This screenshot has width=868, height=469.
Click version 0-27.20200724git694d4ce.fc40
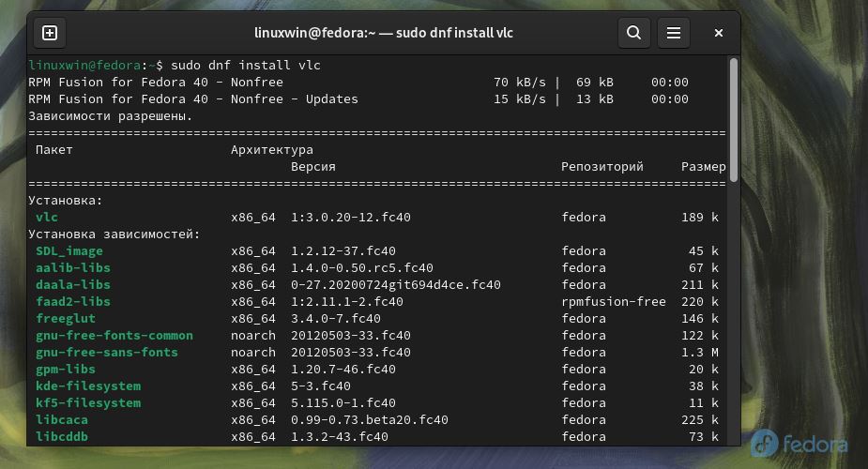point(396,285)
